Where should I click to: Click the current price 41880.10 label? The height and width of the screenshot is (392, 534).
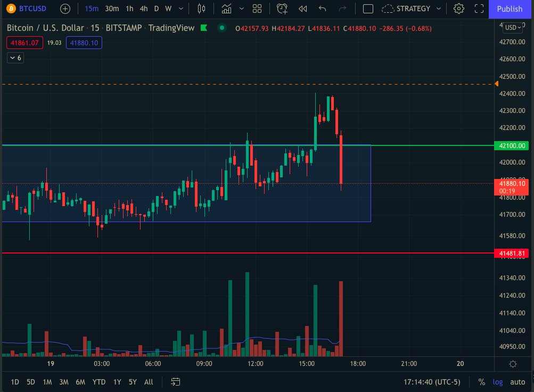pos(511,187)
